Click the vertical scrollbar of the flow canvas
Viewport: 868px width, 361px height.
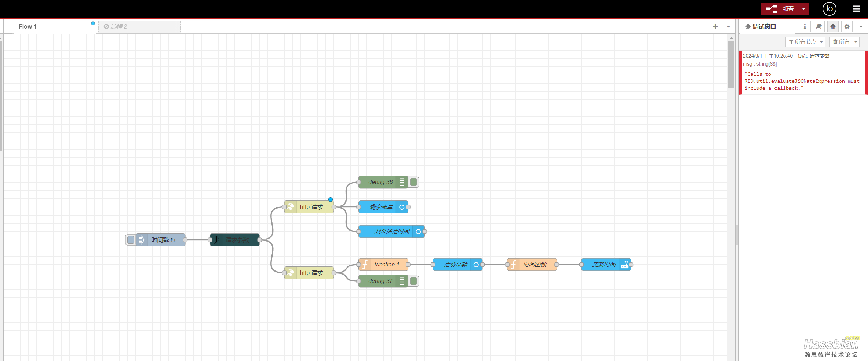click(731, 65)
